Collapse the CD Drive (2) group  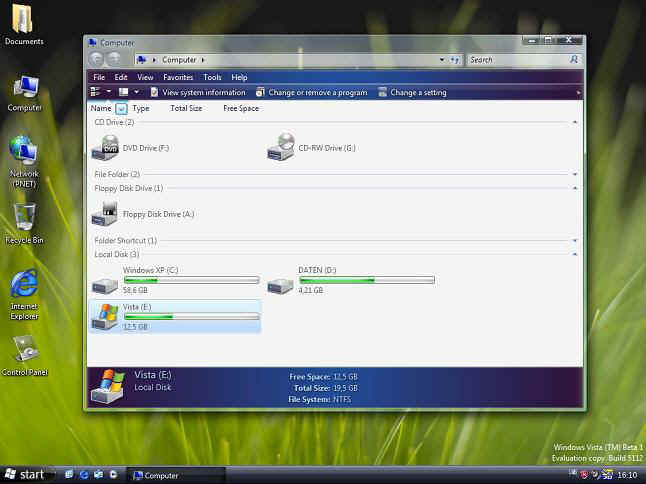(576, 122)
